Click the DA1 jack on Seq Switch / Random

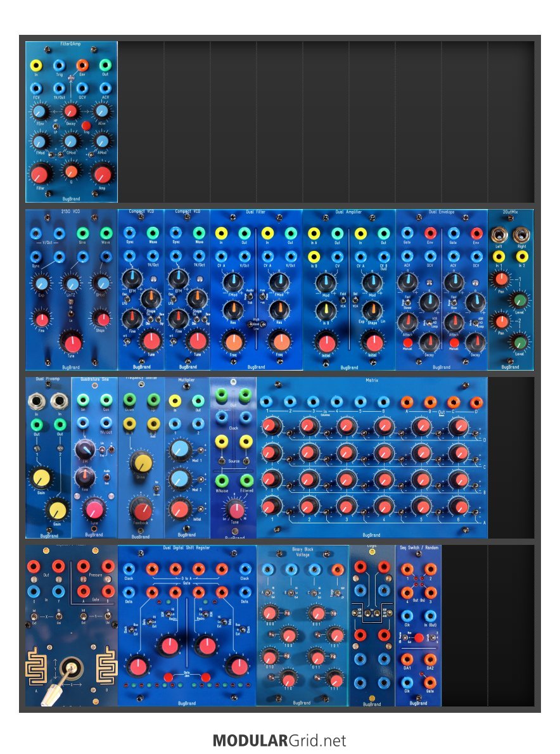(x=407, y=659)
